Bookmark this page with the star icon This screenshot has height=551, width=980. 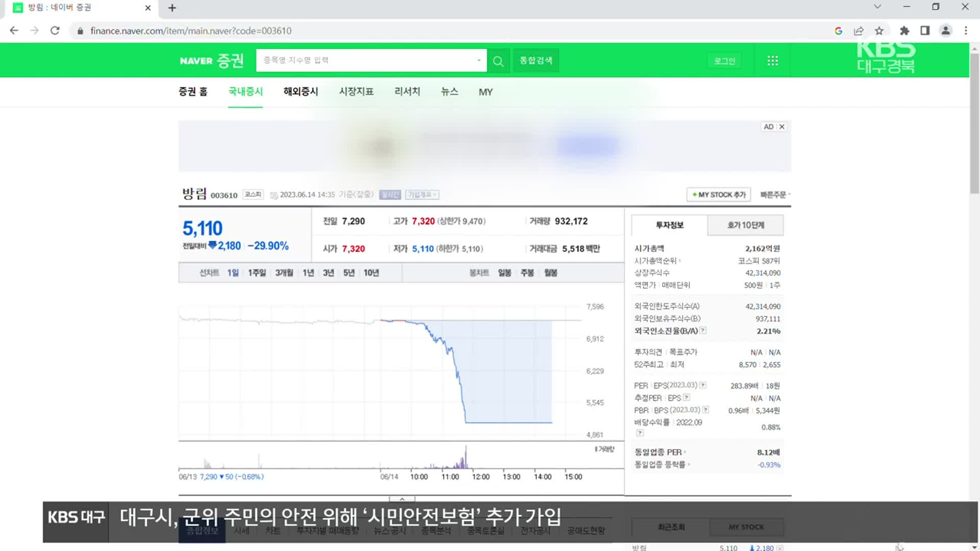[x=879, y=31]
